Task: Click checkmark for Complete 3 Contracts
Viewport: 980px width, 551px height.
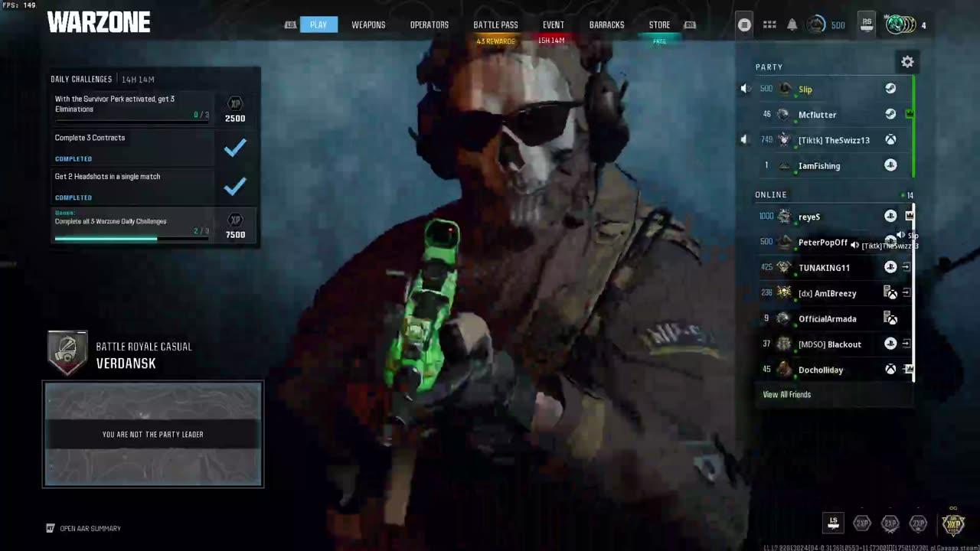Action: coord(235,147)
